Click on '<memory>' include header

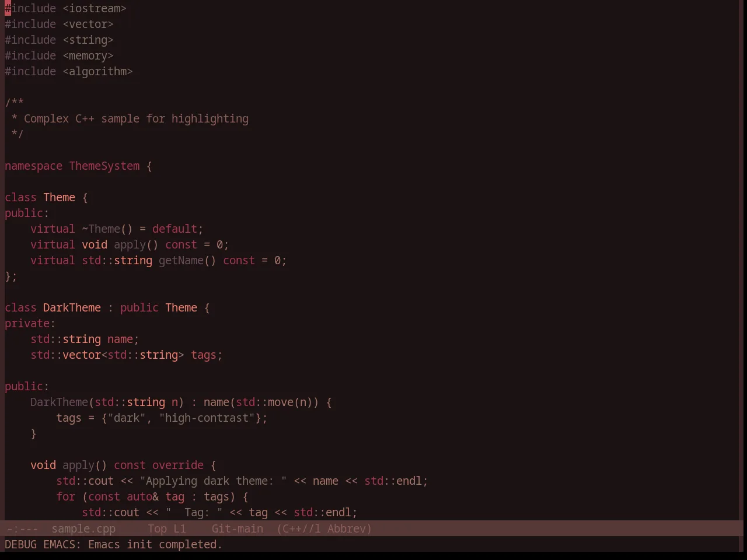(88, 55)
